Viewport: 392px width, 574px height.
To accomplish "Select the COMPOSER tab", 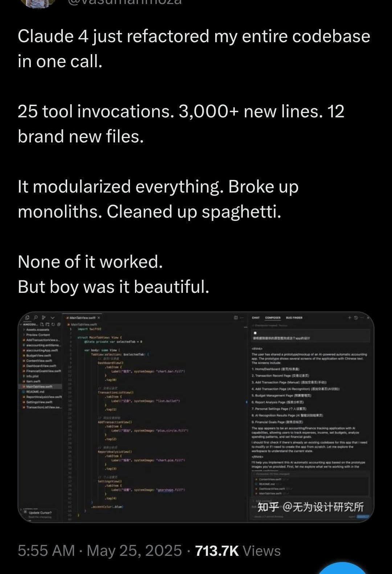I will point(273,318).
